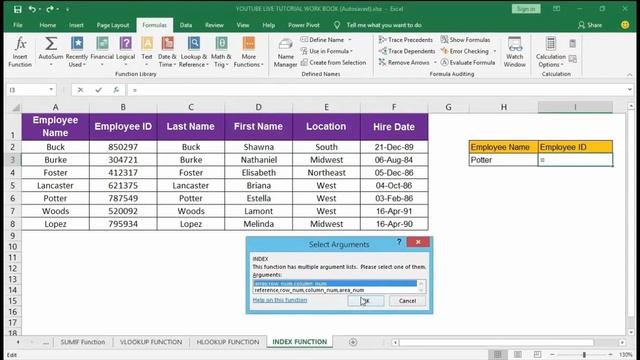640x360 pixels.
Task: Click the formula bar input field
Action: tap(378, 90)
